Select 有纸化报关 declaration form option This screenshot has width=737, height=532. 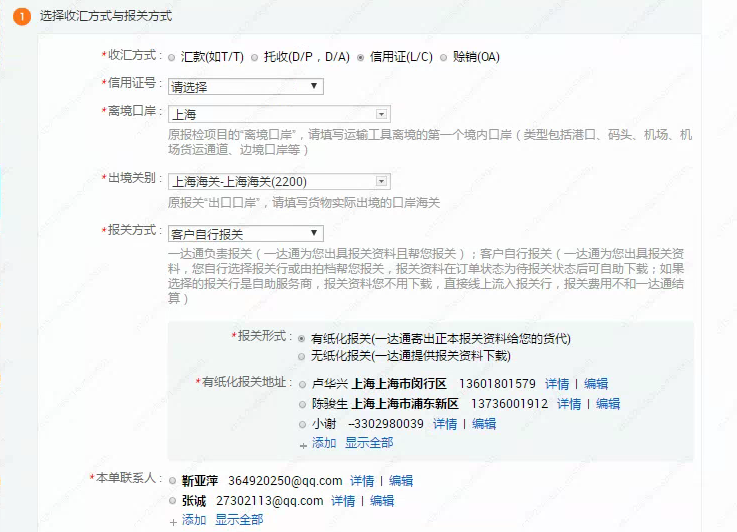click(302, 339)
